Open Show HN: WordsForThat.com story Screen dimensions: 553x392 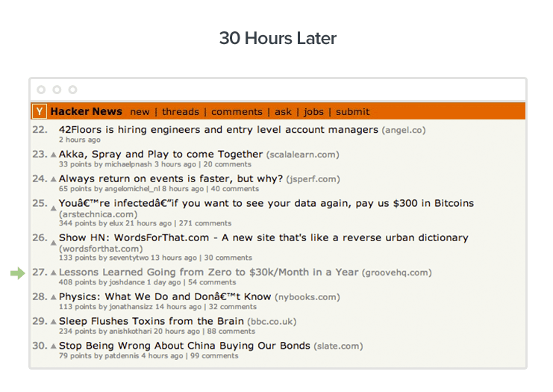263,237
